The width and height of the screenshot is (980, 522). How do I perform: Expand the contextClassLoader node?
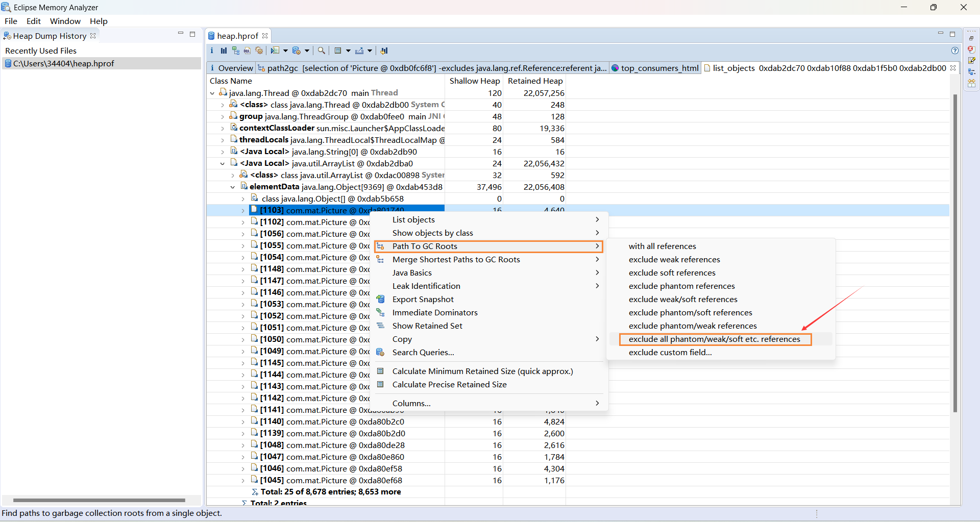click(223, 129)
